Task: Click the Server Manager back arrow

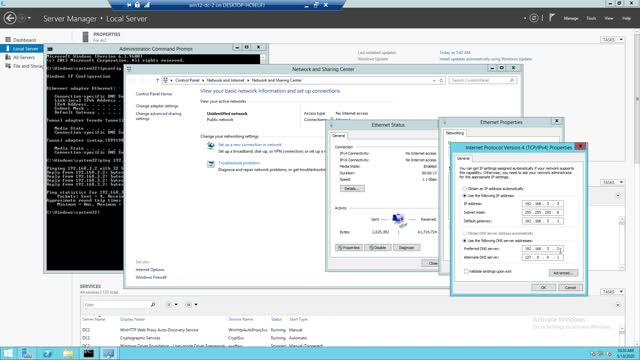Action: point(10,18)
